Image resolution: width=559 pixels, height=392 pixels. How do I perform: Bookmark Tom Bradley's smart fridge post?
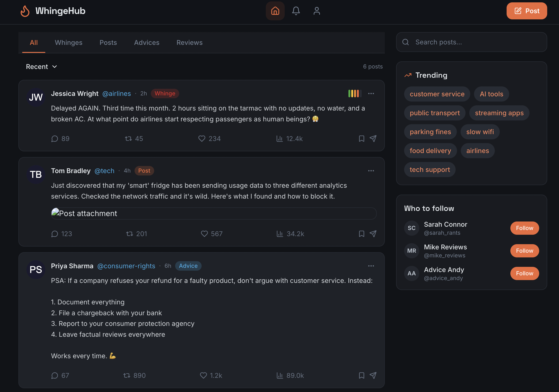coord(362,234)
